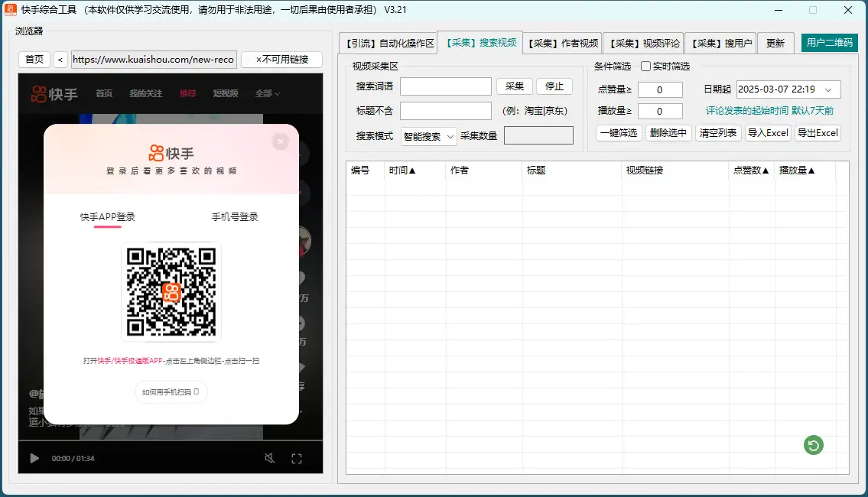This screenshot has height=497, width=868.
Task: Expand the 全部 menu in webpage nav
Action: 267,93
